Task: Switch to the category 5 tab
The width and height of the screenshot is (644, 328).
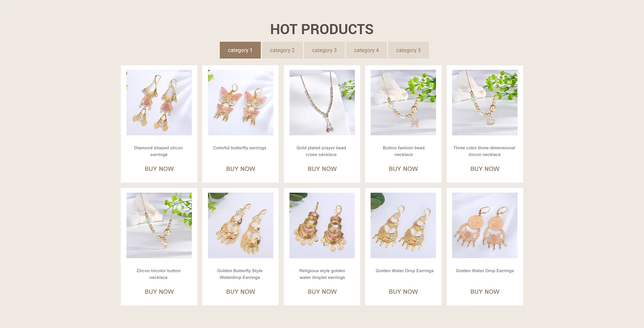Action: coord(408,50)
